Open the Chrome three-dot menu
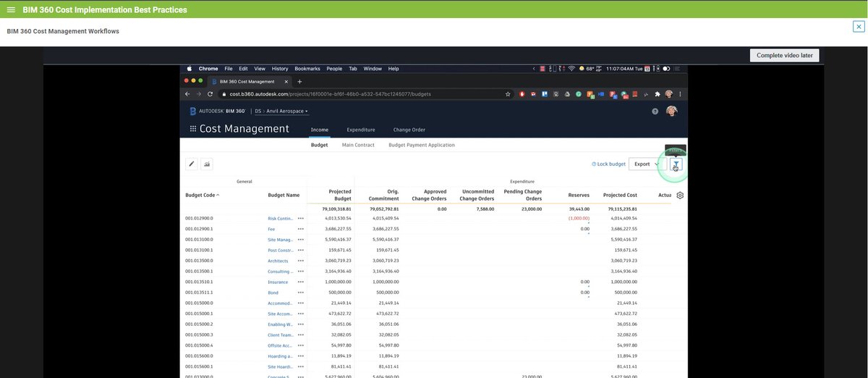 pos(680,94)
